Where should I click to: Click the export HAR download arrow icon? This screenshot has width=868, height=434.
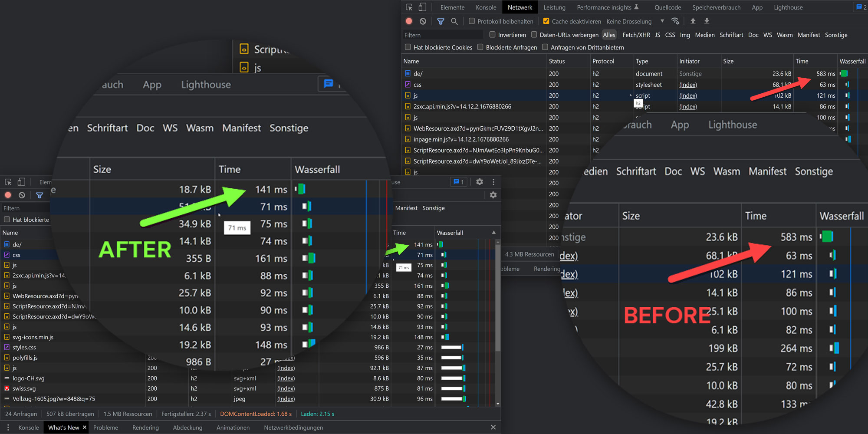coord(707,21)
